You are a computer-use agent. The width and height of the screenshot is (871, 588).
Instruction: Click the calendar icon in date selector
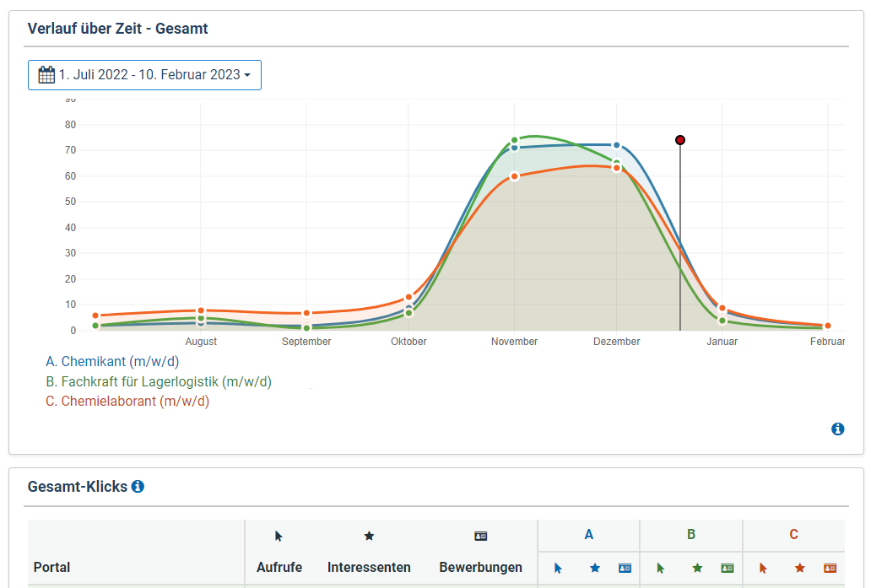click(46, 75)
